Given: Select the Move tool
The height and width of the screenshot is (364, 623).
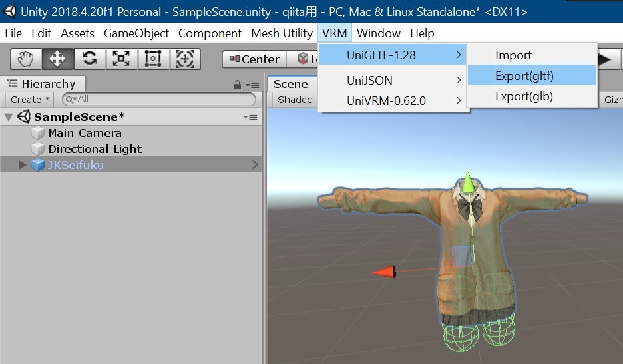Looking at the screenshot, I should pos(58,59).
